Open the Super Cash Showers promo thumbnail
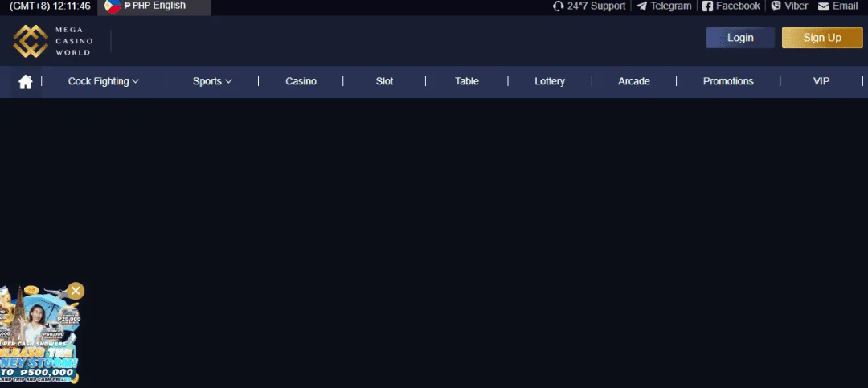This screenshot has height=388, width=868. pos(39,336)
